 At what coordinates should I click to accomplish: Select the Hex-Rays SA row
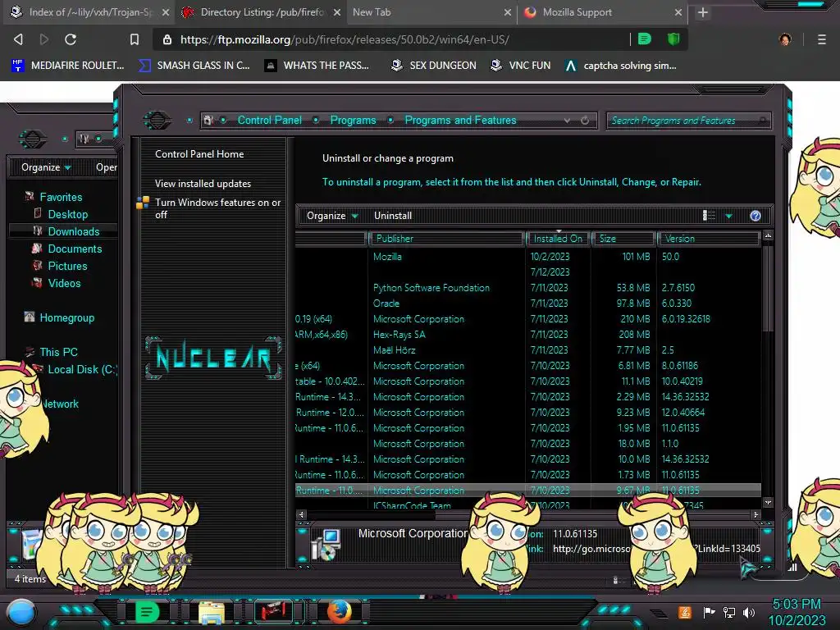(x=527, y=335)
